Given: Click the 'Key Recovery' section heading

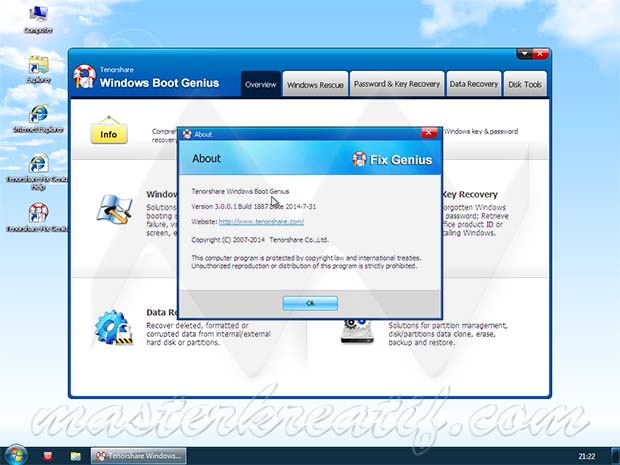Looking at the screenshot, I should pos(470,194).
